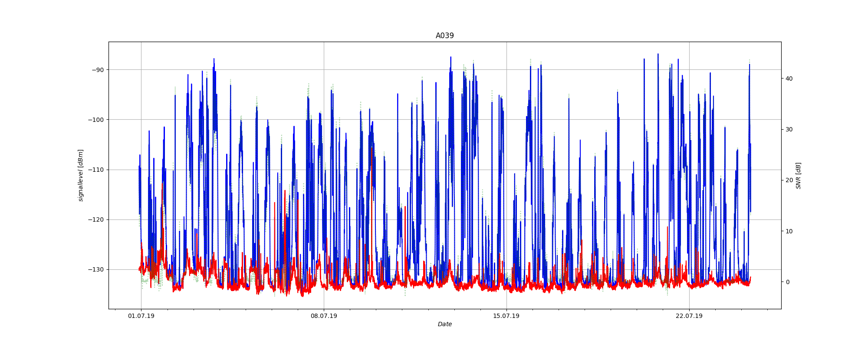Click the 0 SNR axis tick
This screenshot has width=868, height=347.
click(x=787, y=282)
